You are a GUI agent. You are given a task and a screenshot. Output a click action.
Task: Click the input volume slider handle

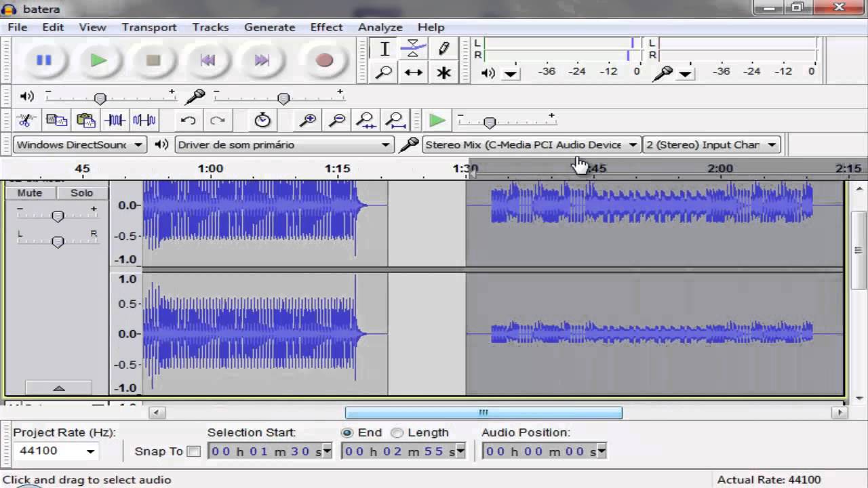click(x=284, y=98)
